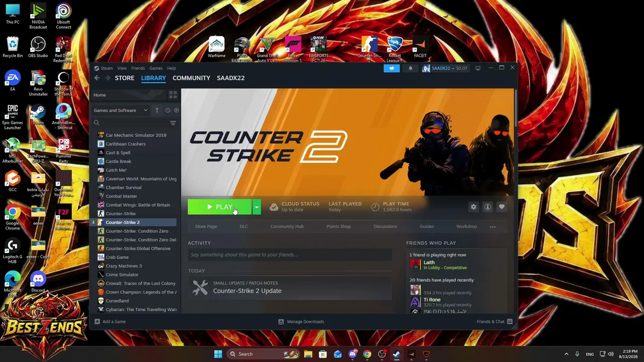This screenshot has height=362, width=644.
Task: Open the DLC link
Action: [x=244, y=226]
